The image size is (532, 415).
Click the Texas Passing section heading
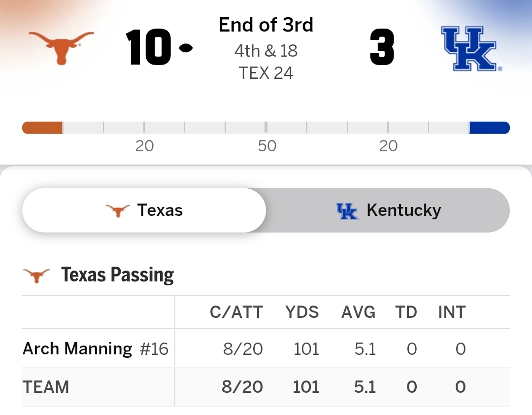tap(117, 275)
